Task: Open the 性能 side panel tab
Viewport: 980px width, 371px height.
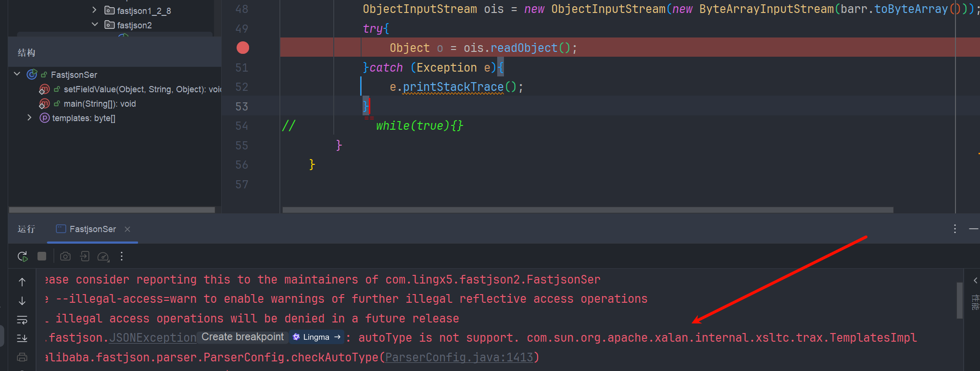Action: click(x=975, y=302)
